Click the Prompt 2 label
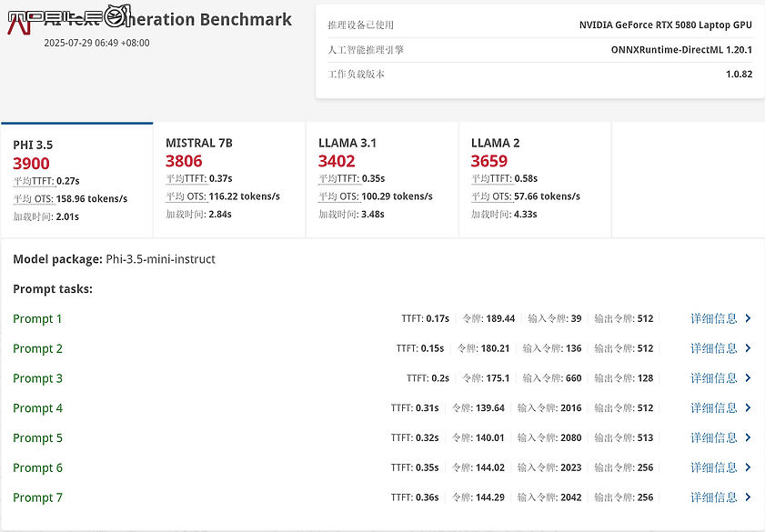The height and width of the screenshot is (532, 765). [37, 348]
